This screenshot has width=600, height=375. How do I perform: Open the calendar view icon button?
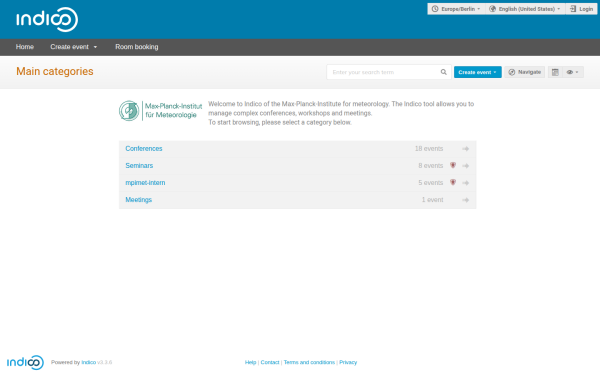coord(555,72)
